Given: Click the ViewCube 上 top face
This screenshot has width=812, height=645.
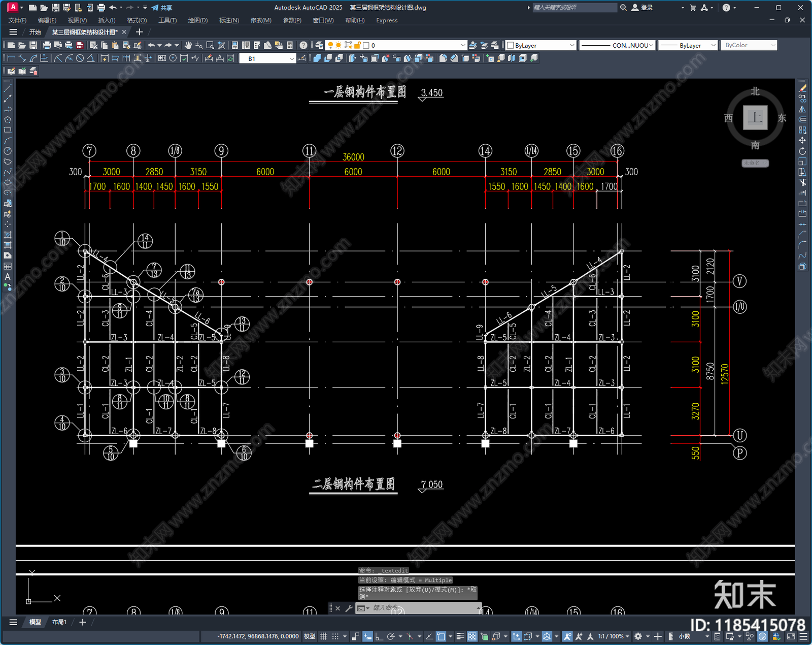Looking at the screenshot, I should [755, 117].
